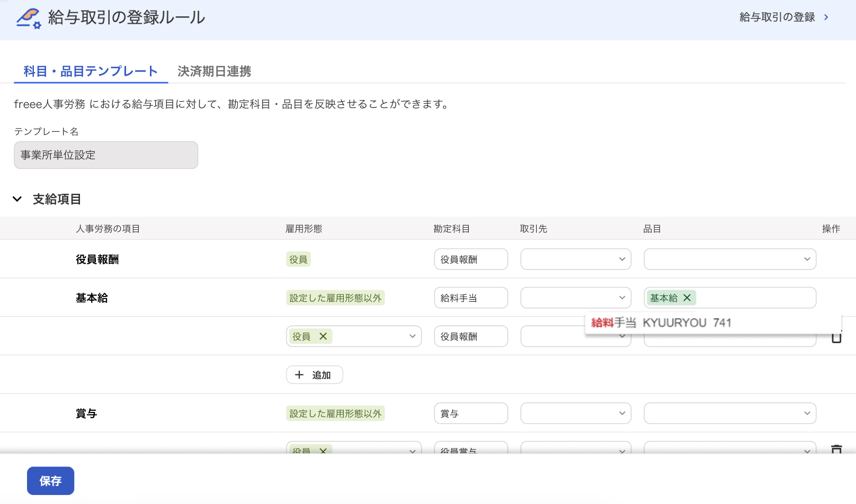Screen dimensions: 856x504
Task: Click the 品目 column header
Action: click(x=652, y=229)
